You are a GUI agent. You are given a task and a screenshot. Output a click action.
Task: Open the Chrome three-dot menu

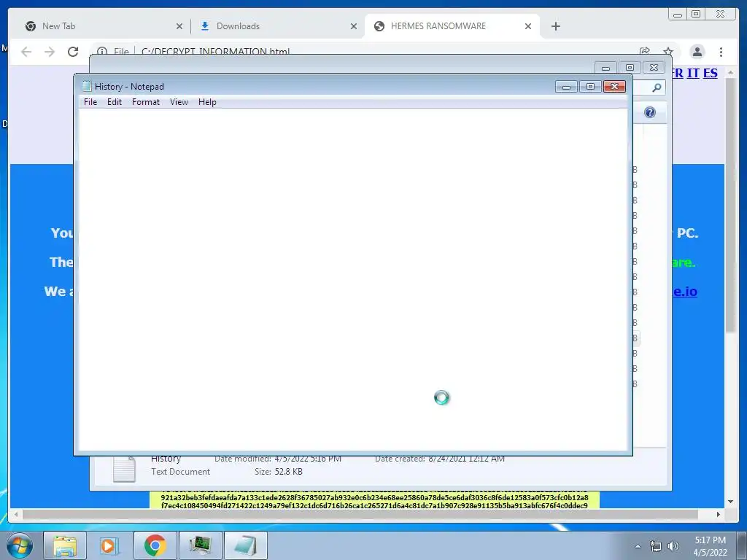721,52
